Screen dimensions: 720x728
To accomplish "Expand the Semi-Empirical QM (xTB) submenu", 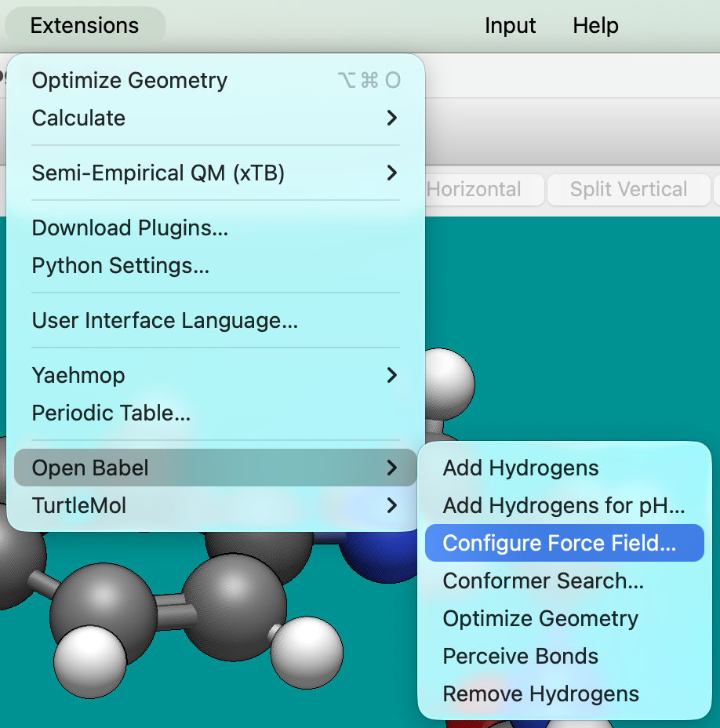I will 158,173.
